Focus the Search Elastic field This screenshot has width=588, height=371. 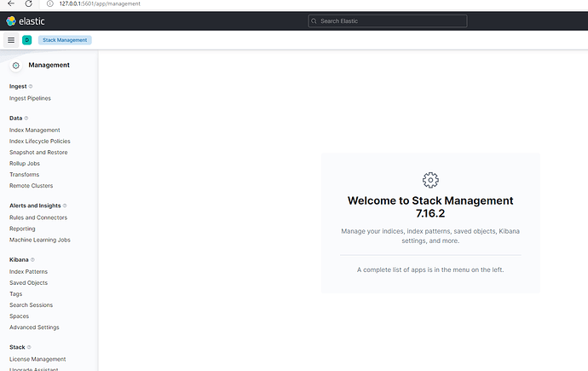coord(388,21)
